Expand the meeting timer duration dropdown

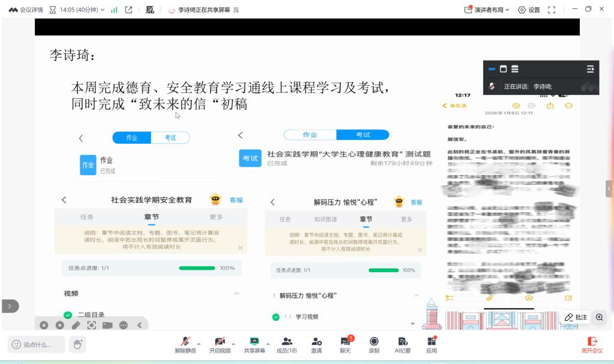click(x=103, y=10)
